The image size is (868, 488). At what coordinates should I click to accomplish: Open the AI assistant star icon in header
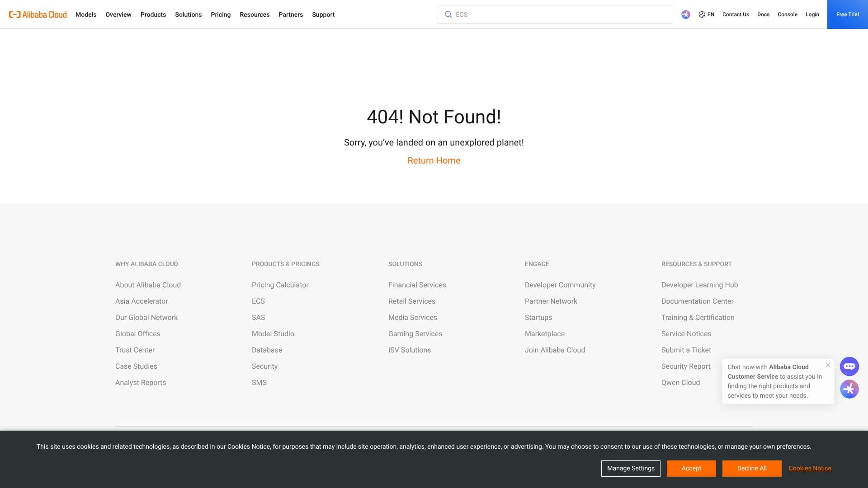[x=686, y=14]
